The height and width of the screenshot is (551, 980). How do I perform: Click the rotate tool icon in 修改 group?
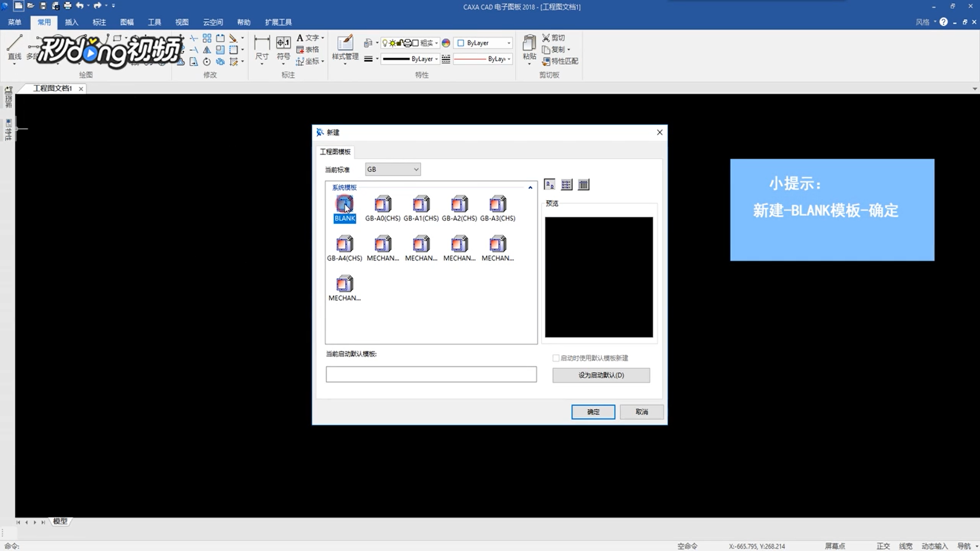click(x=207, y=62)
